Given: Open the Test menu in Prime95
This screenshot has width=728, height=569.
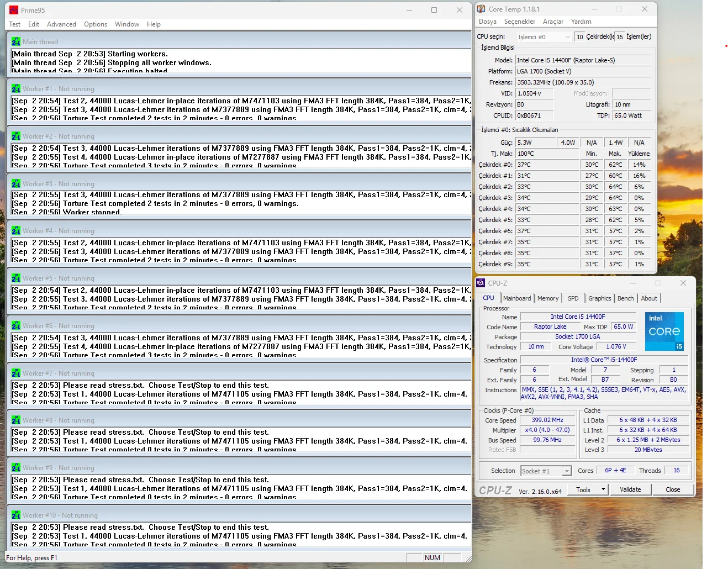Looking at the screenshot, I should 15,24.
